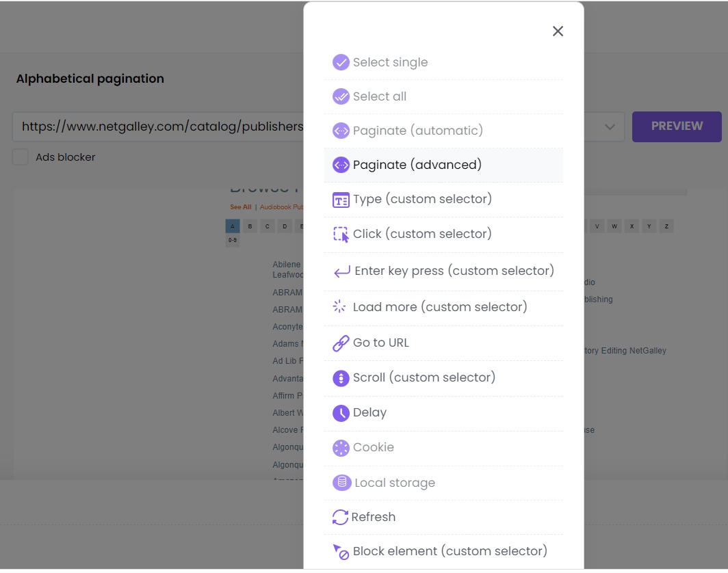Viewport: 728px width, 573px height.
Task: Open the See All link
Action: (240, 206)
